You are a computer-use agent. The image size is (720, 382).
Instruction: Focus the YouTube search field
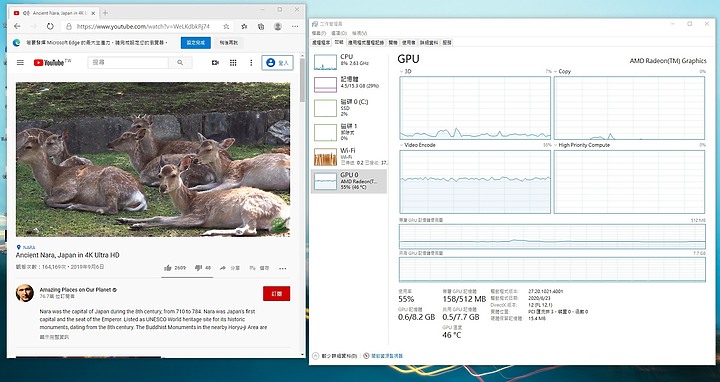[x=128, y=62]
